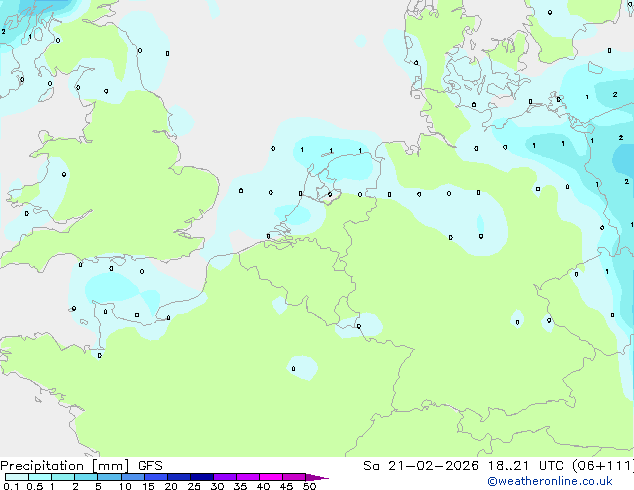This screenshot has width=634, height=490.
Task: Pick the swatch between 45 and 50
Action: [294, 477]
